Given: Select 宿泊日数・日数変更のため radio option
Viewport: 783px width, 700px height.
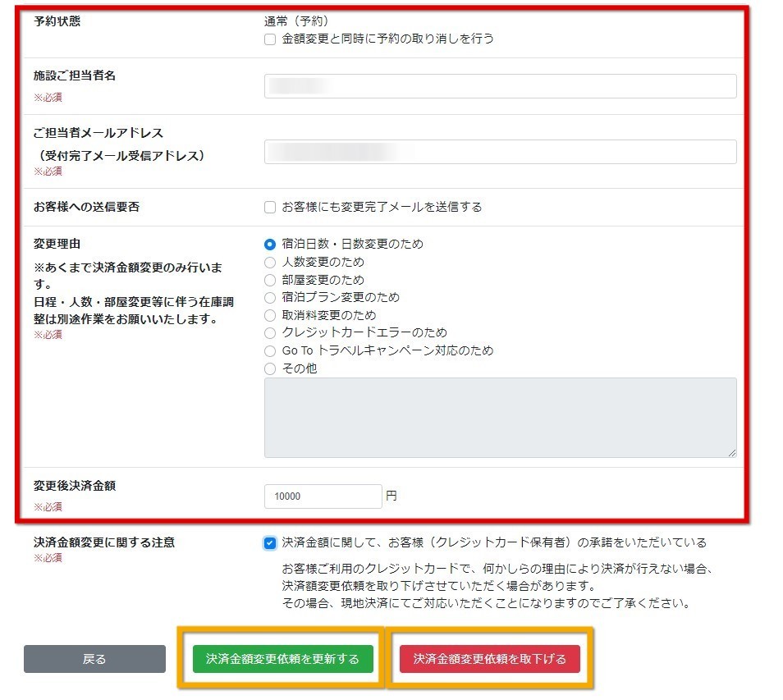Looking at the screenshot, I should pos(270,245).
